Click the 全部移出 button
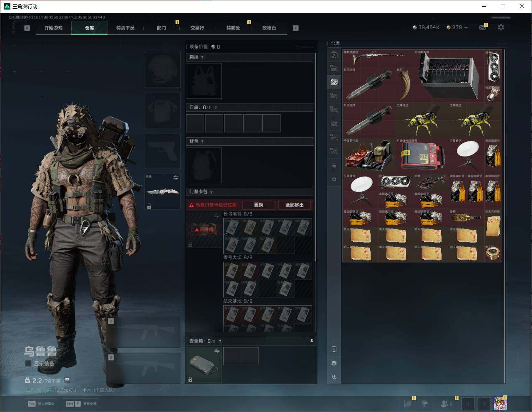 coord(295,205)
